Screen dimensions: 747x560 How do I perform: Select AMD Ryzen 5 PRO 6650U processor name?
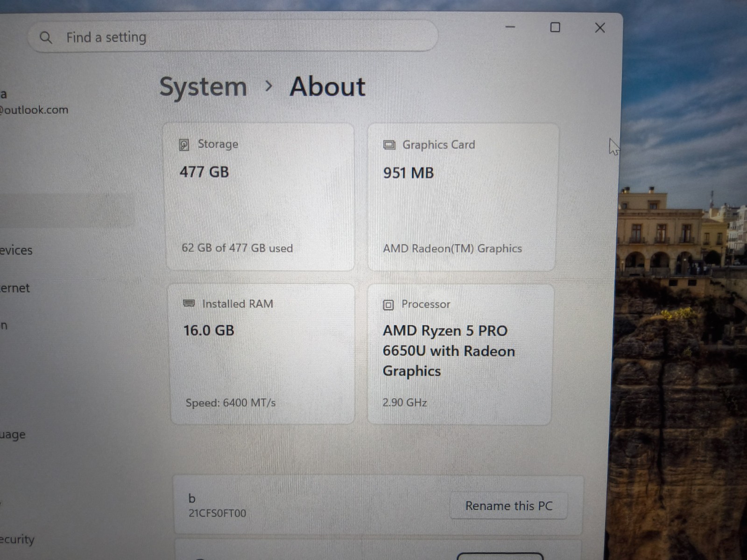coord(449,350)
